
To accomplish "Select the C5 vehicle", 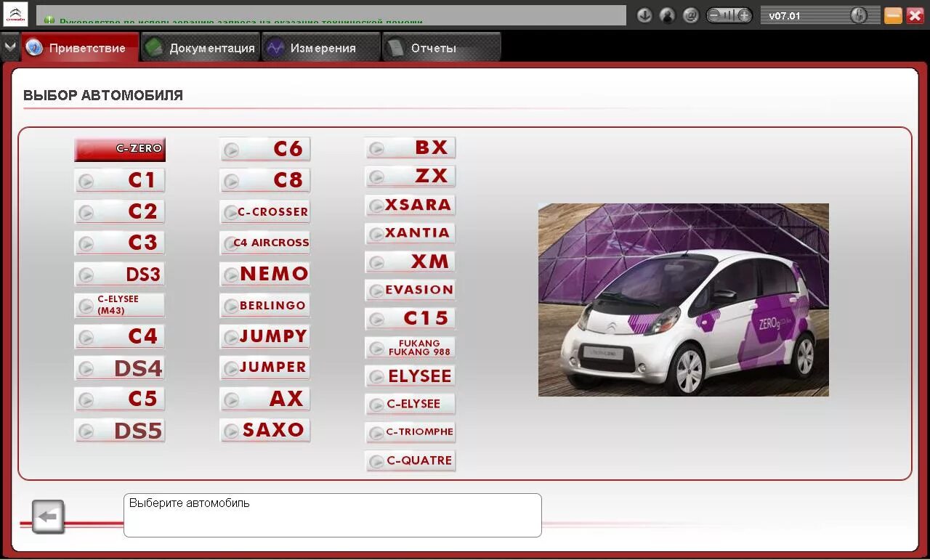I will (120, 399).
